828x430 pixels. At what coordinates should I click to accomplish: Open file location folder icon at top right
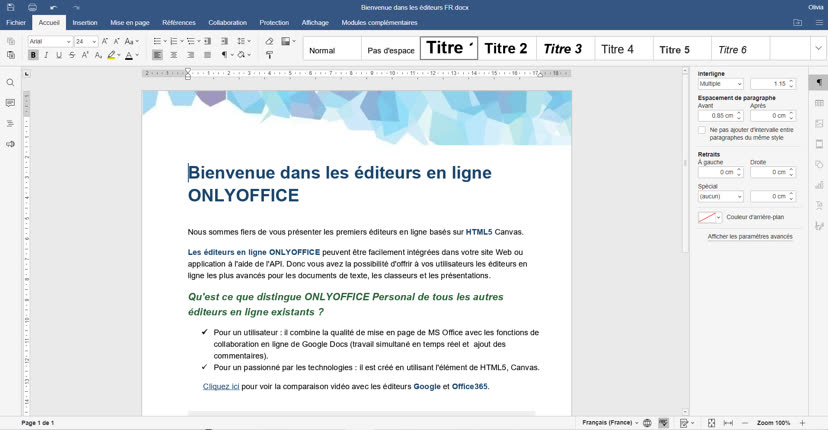point(797,23)
